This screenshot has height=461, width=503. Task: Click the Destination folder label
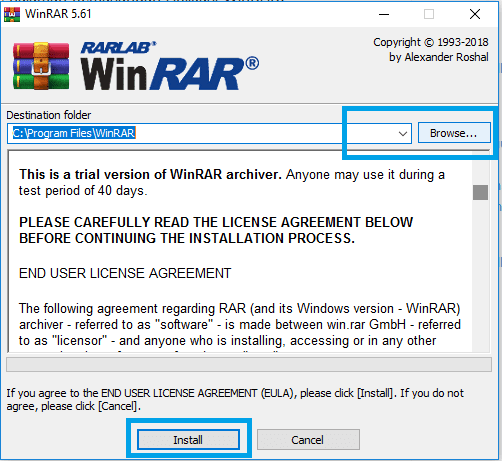coord(49,115)
